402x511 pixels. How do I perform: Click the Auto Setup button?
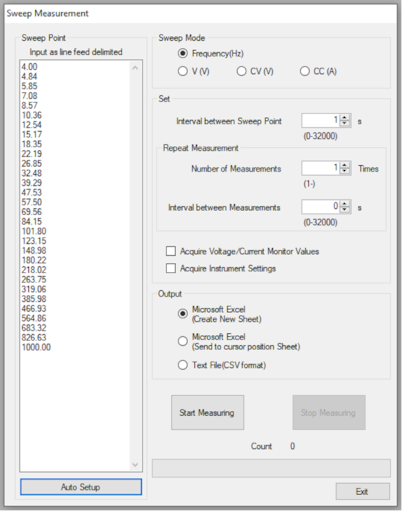click(81, 487)
